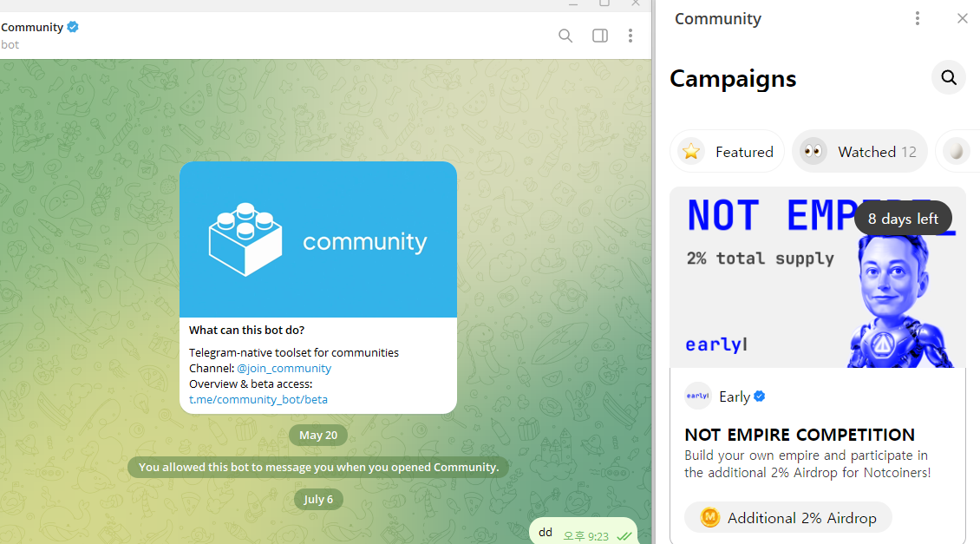Click the Campaigns heading
This screenshot has width=980, height=544.
tap(733, 79)
